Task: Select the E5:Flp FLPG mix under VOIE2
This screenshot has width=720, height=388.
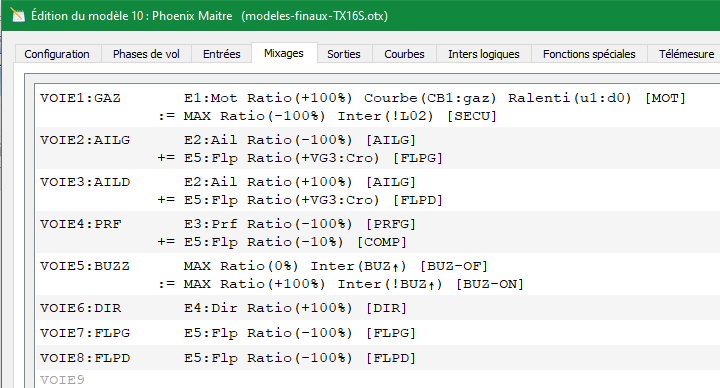Action: [x=377, y=158]
